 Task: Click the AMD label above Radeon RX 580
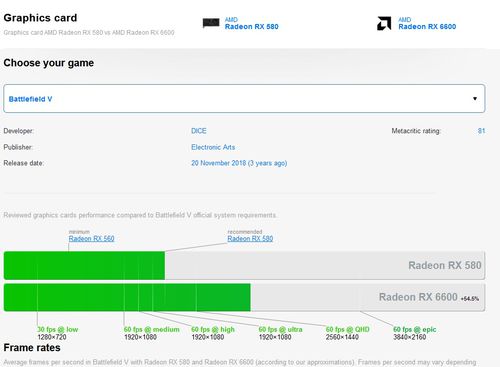point(231,20)
